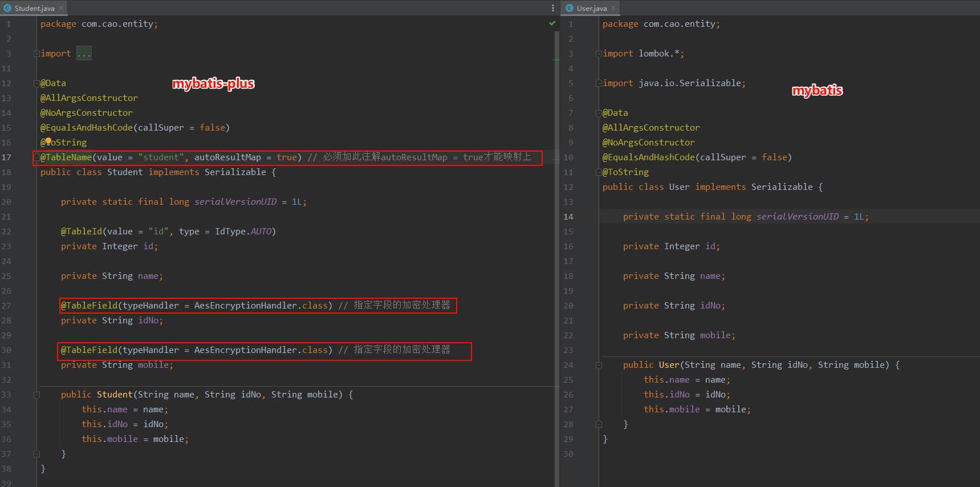The image size is (980, 487).
Task: Click the @TableName annotation in Student.java
Action: click(x=66, y=157)
